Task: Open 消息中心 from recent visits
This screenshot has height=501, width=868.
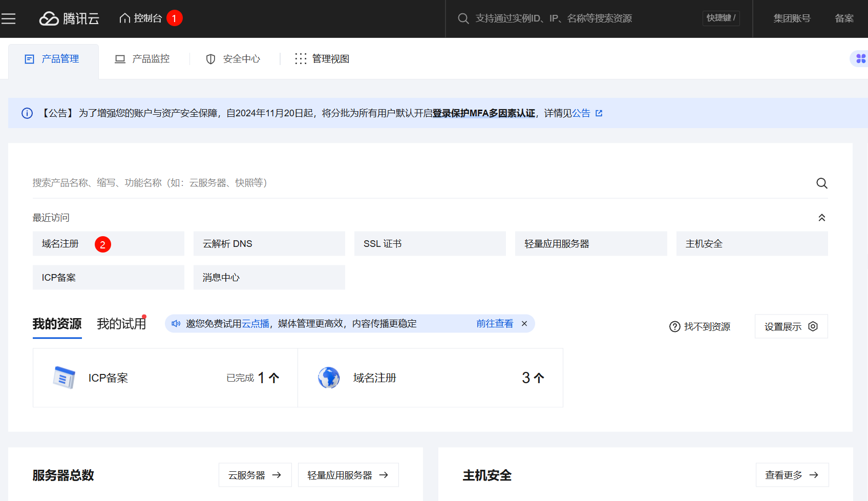Action: 269,278
